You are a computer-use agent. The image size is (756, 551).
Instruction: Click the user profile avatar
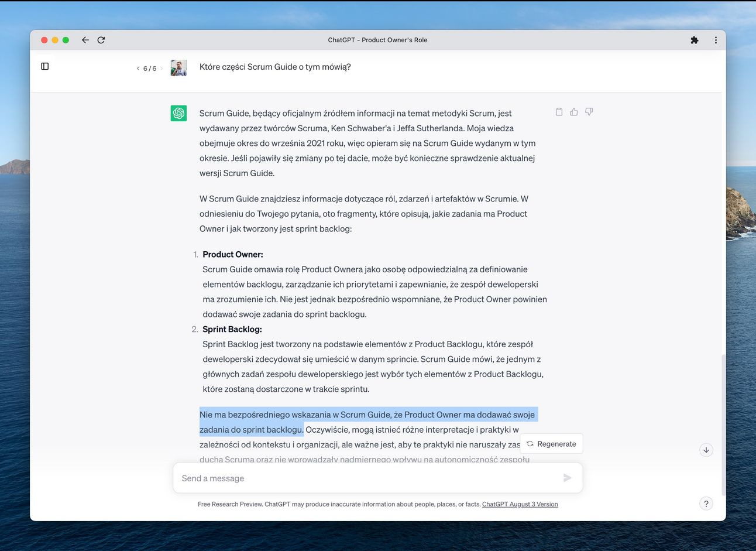coord(178,68)
